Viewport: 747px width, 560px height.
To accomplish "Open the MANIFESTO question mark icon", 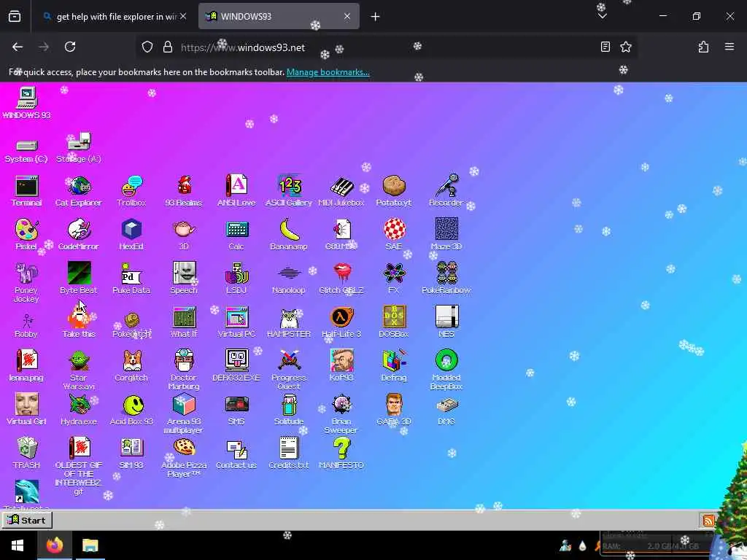I will (x=341, y=454).
